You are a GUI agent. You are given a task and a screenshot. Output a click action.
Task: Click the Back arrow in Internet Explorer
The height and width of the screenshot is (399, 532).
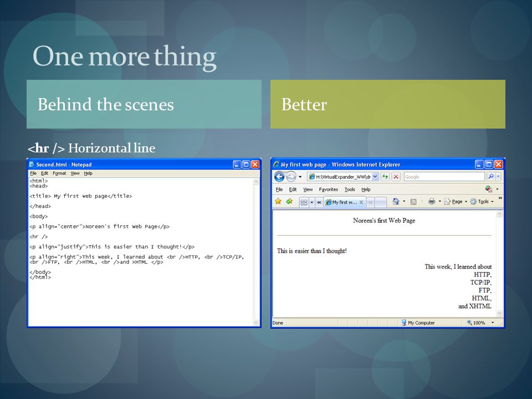coord(279,177)
